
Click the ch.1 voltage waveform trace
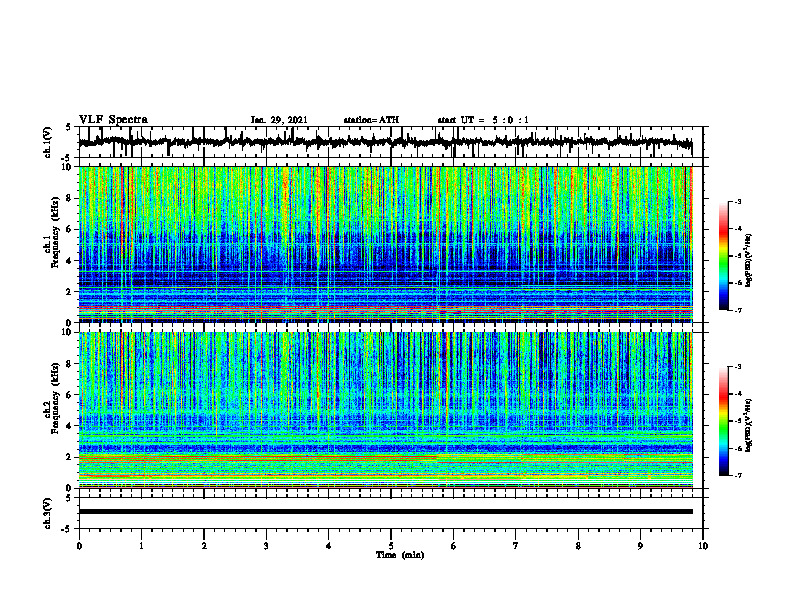coord(385,142)
